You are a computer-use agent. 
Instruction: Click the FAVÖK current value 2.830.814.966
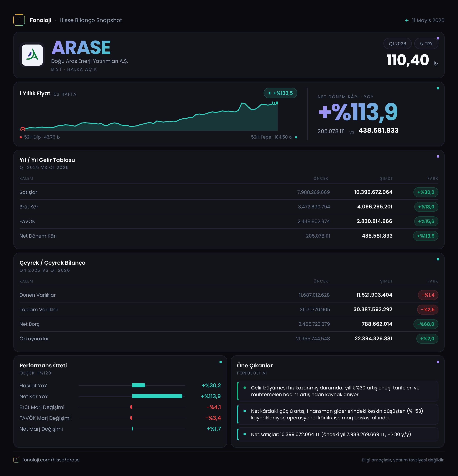[375, 221]
